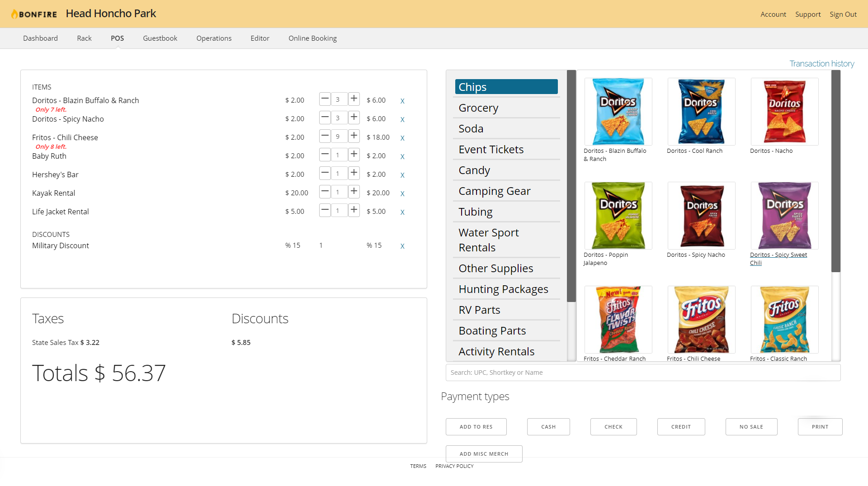Increase quantity of Hershey's Bar
Image resolution: width=868 pixels, height=486 pixels.
point(354,173)
